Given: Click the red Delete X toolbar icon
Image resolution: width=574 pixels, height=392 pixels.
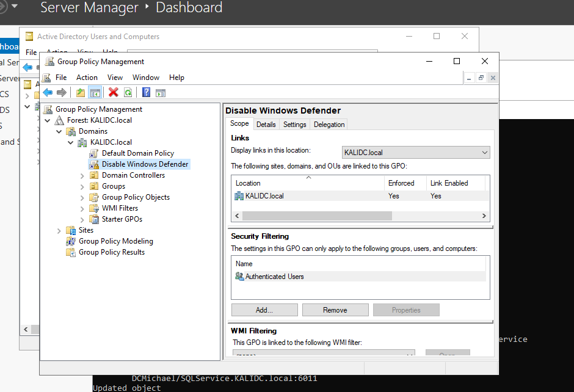Looking at the screenshot, I should coord(114,93).
